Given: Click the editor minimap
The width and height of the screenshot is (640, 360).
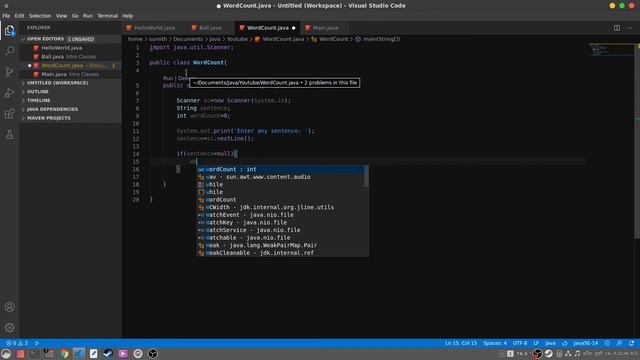Looking at the screenshot, I should click(x=611, y=50).
